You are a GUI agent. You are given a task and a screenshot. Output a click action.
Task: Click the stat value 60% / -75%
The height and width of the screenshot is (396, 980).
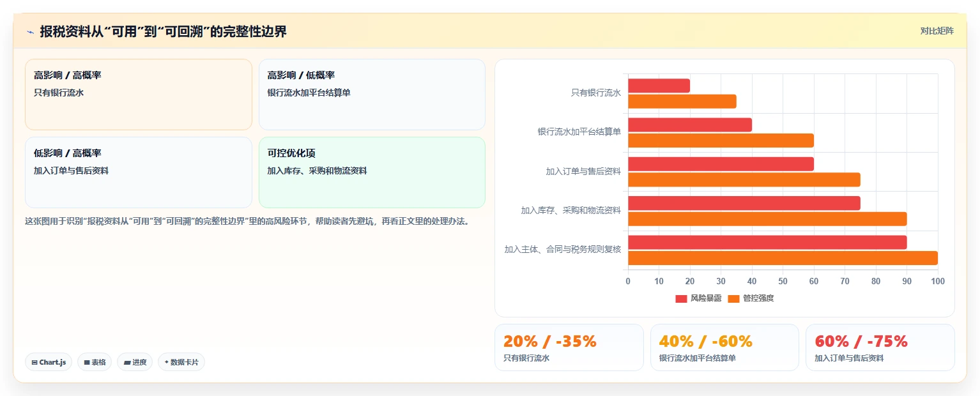pyautogui.click(x=861, y=342)
